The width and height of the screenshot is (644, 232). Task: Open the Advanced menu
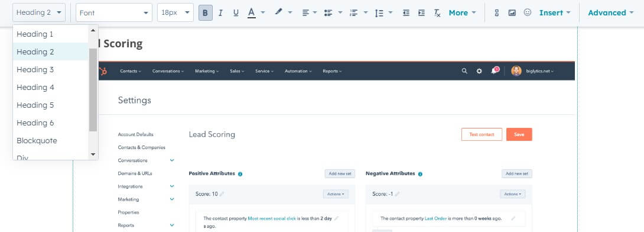(x=611, y=13)
